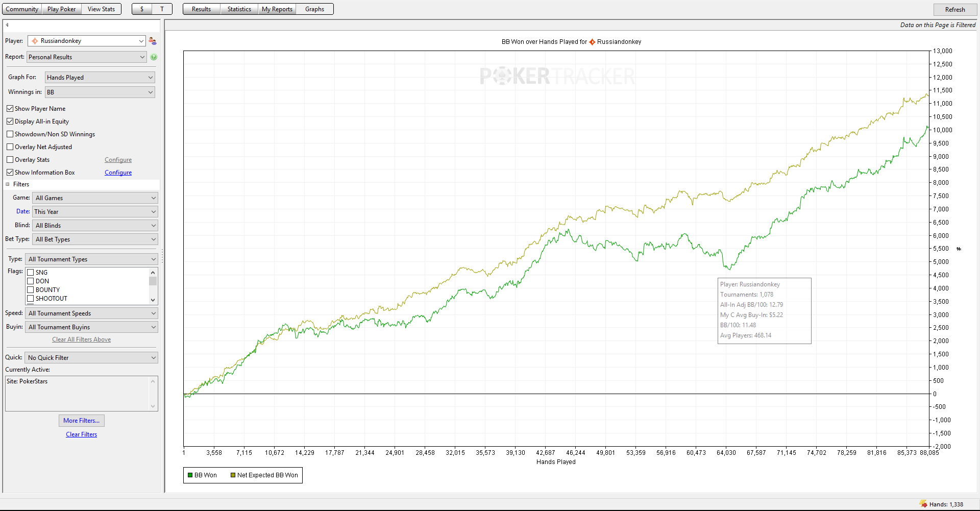Check the SHOOTOUT flag
This screenshot has height=511, width=980.
pyautogui.click(x=31, y=299)
